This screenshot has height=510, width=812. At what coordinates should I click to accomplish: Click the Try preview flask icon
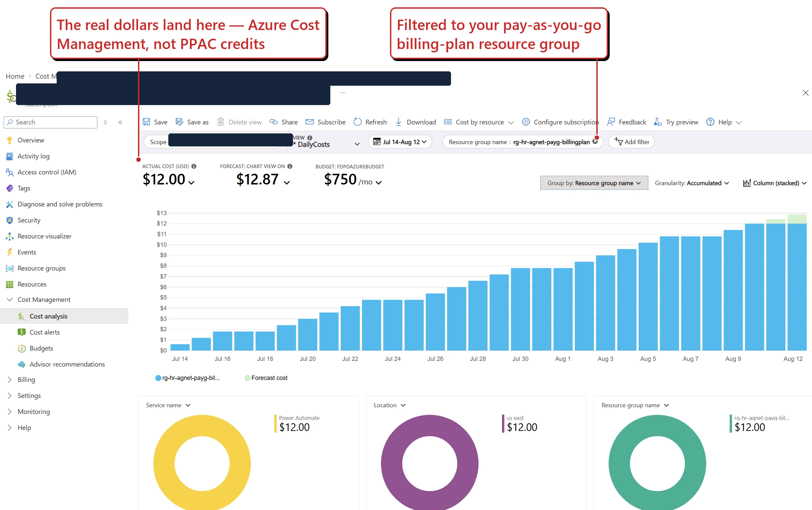tap(658, 122)
